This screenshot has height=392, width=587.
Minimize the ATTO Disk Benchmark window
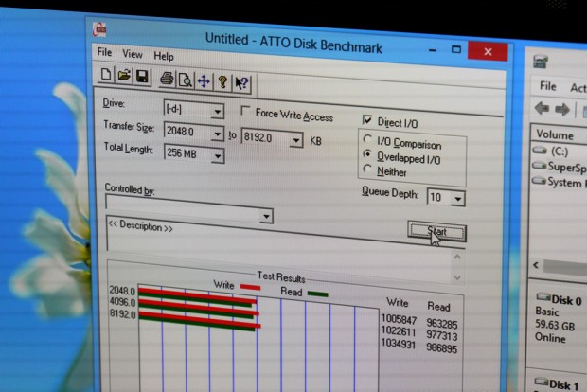click(x=433, y=49)
